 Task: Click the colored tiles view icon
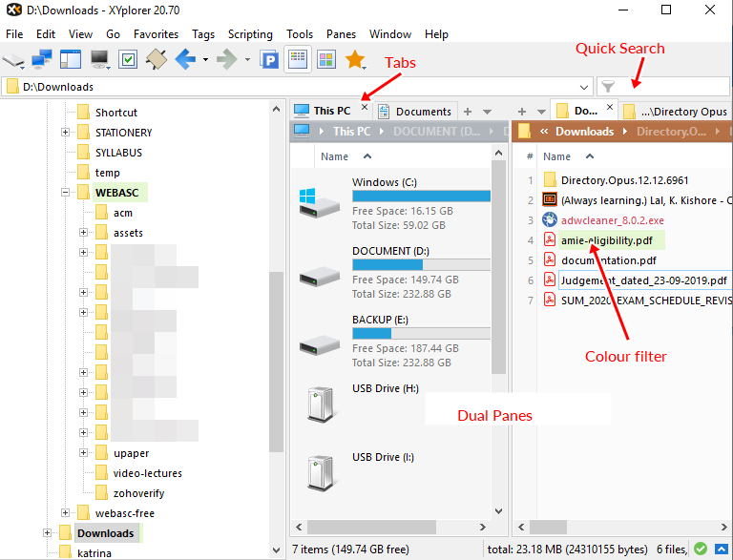coord(326,60)
